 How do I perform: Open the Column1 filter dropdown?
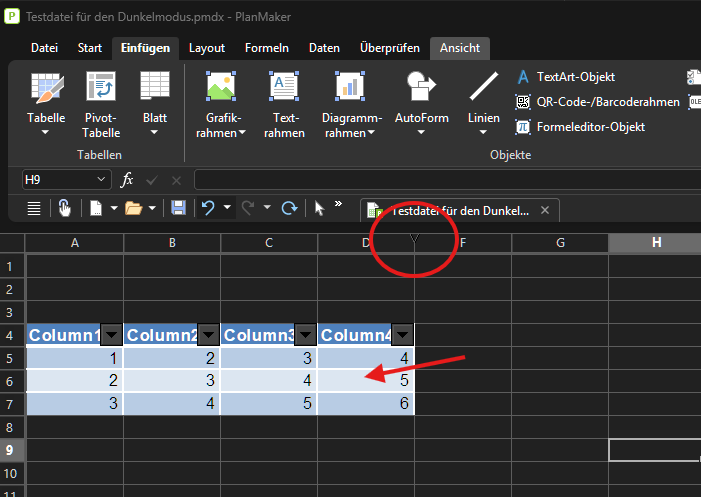pyautogui.click(x=111, y=335)
